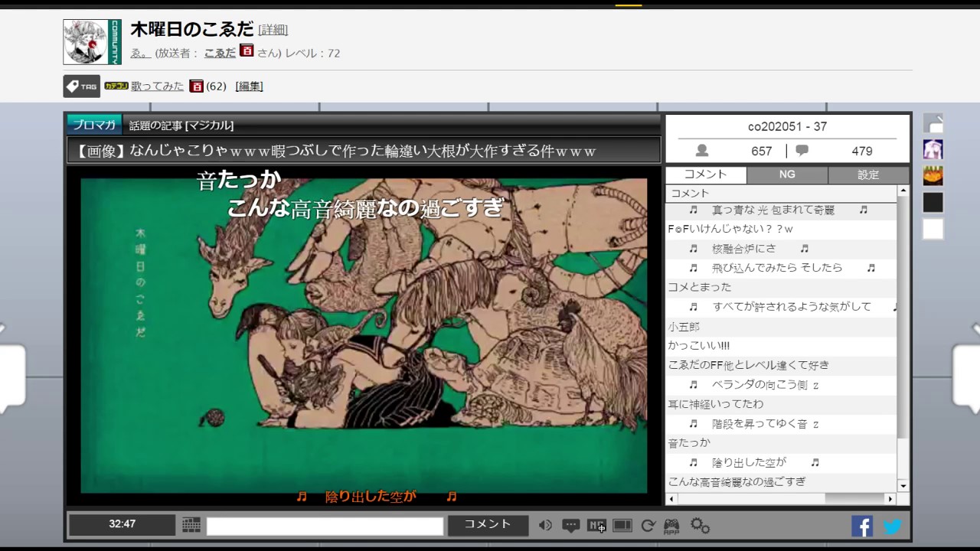Screen dimensions: 980x551
Task: Click the 編集 tag edit link
Action: pos(250,86)
